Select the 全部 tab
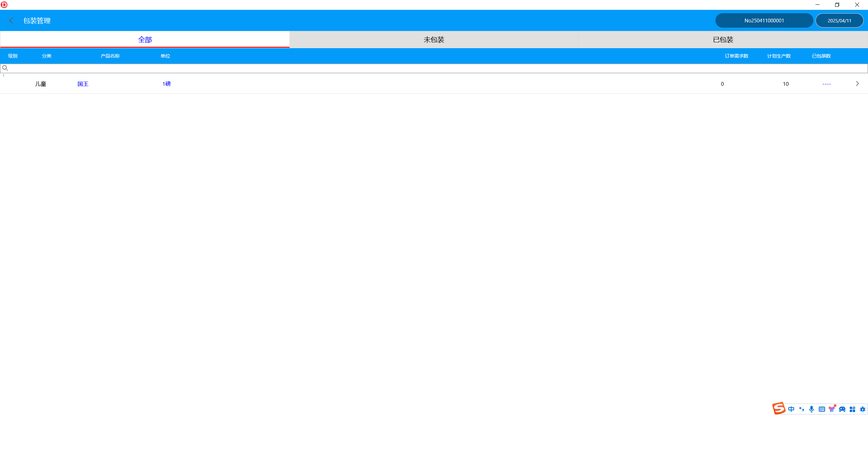 point(145,40)
